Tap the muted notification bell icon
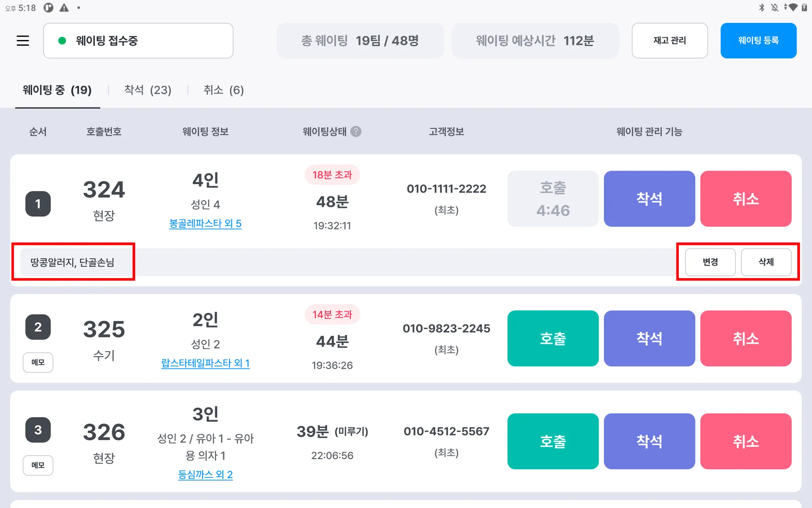Image resolution: width=812 pixels, height=508 pixels. (x=774, y=8)
